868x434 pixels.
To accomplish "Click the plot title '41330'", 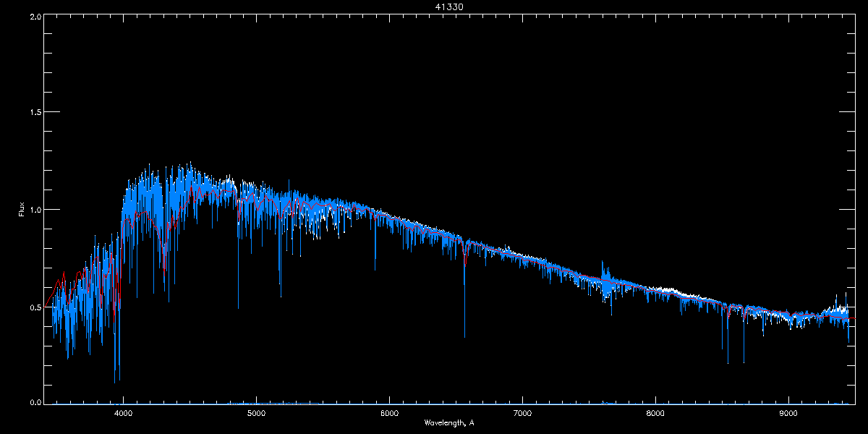I will 449,7.
